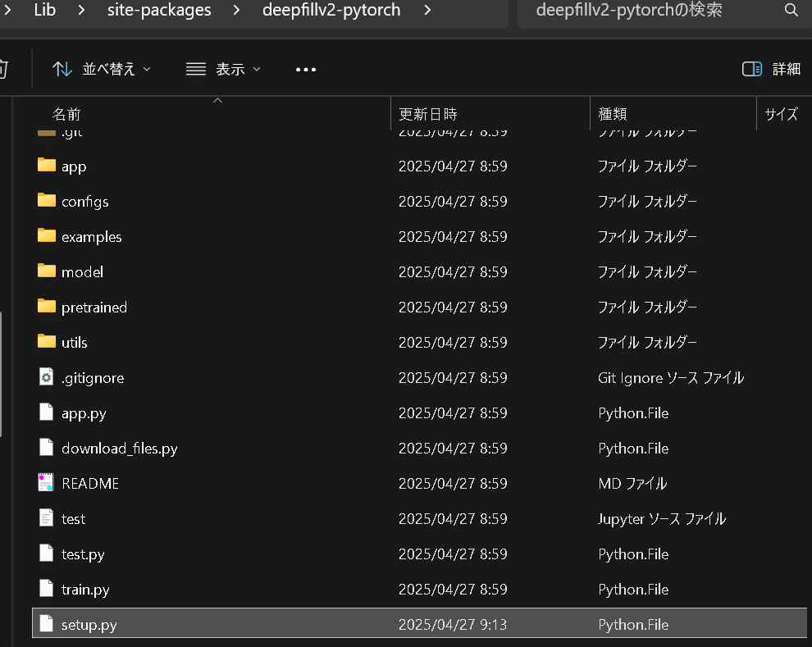Click the 並べ替え sort icon
The width and height of the screenshot is (812, 647).
pos(62,69)
